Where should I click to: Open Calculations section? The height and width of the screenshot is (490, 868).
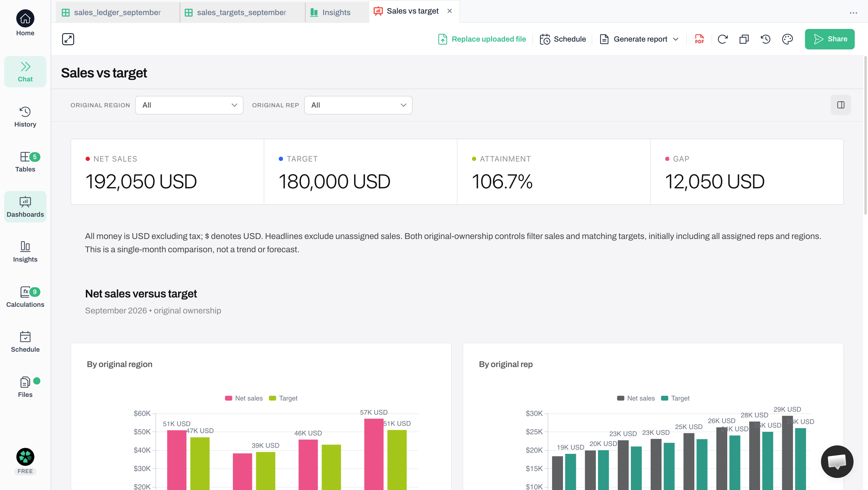click(25, 297)
